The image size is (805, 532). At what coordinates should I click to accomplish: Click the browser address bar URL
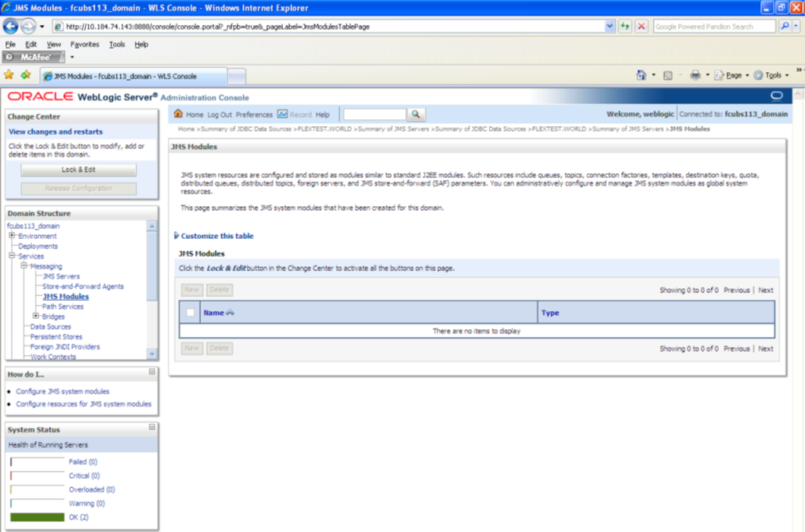328,26
